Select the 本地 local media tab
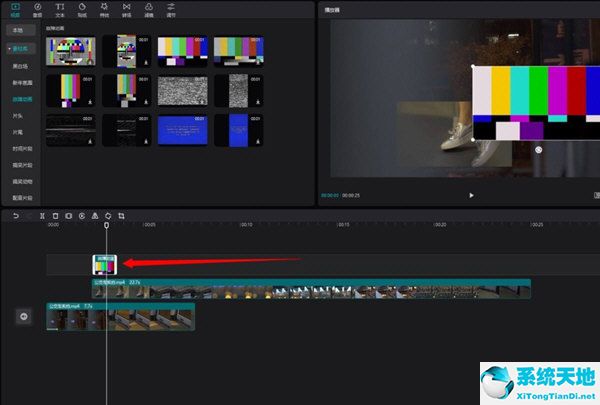 coord(18,31)
